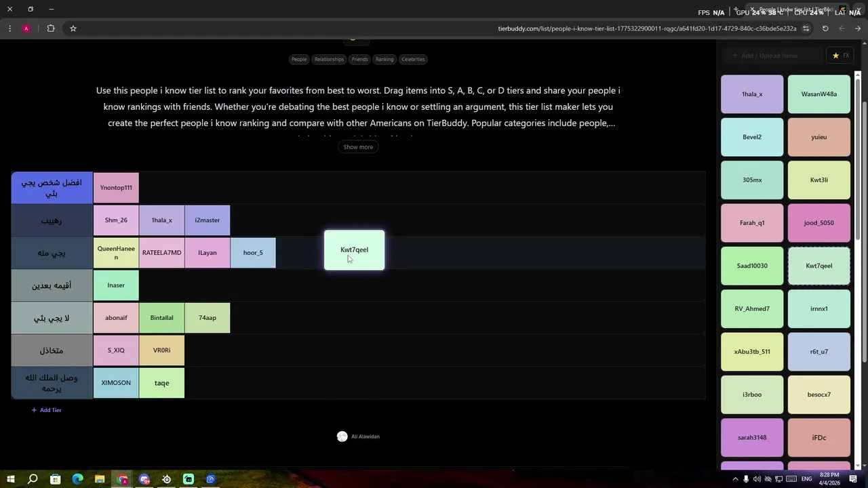This screenshot has height=488, width=868.
Task: Click the star FX button
Action: pyautogui.click(x=841, y=56)
